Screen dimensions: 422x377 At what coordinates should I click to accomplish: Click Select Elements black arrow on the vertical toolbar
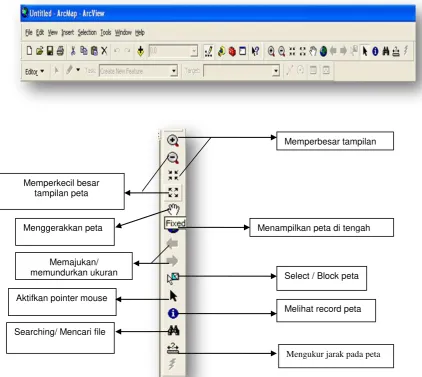click(173, 296)
